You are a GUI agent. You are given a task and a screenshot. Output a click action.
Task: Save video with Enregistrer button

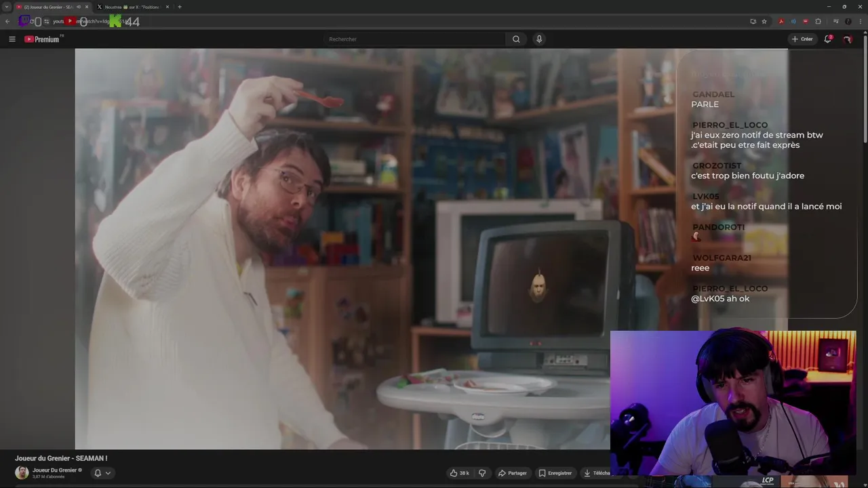click(555, 473)
